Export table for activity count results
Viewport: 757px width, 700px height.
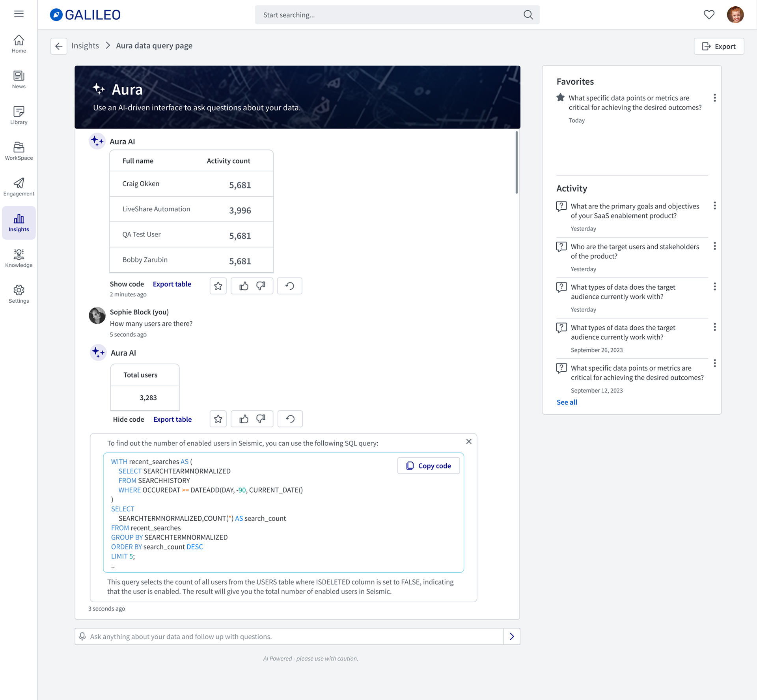pyautogui.click(x=172, y=284)
